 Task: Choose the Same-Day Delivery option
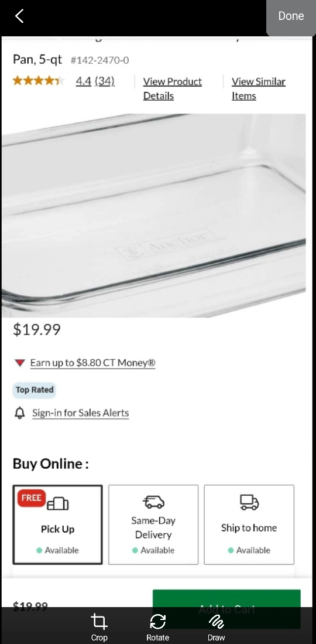click(153, 524)
